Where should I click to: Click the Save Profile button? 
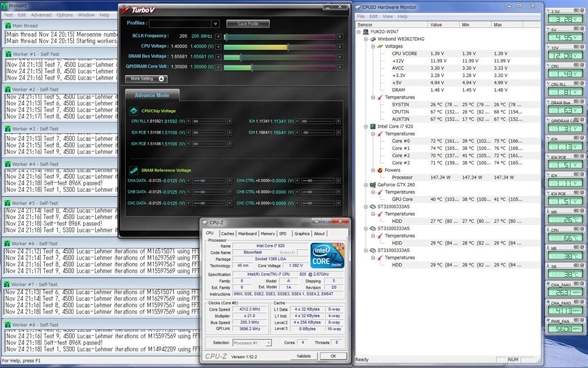pyautogui.click(x=248, y=24)
